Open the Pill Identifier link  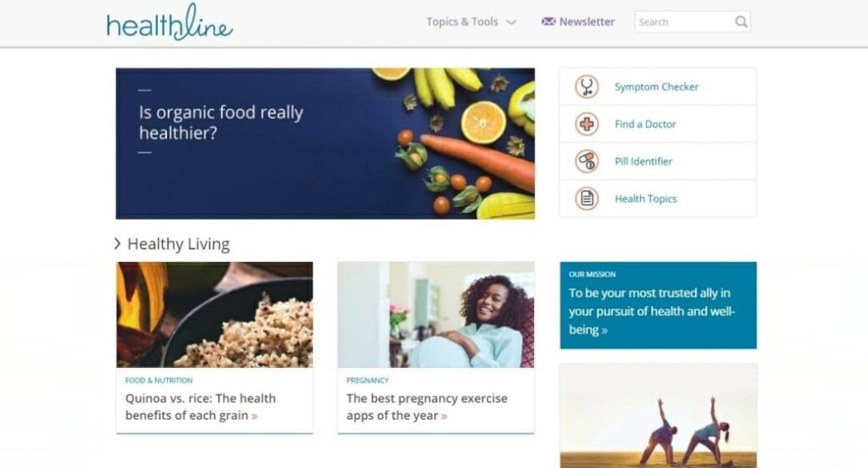(x=643, y=161)
